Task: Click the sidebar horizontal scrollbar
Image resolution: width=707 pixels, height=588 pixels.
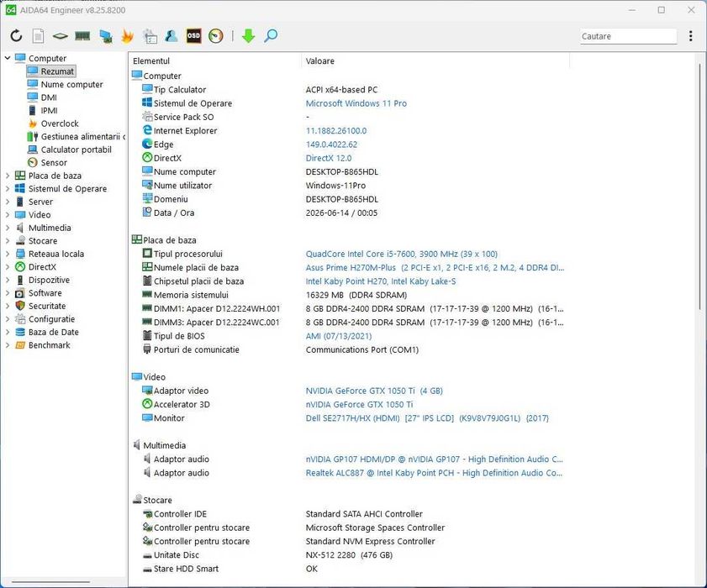Action: (x=50, y=581)
